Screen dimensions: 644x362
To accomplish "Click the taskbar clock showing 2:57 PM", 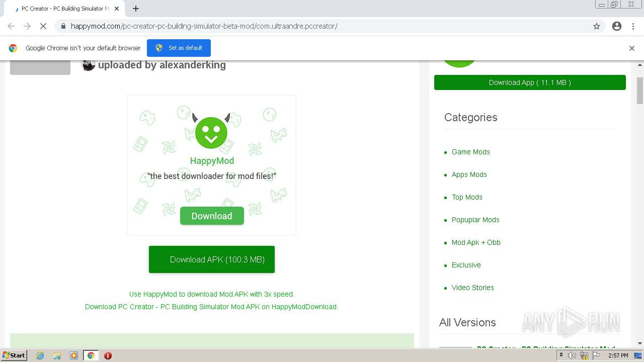I will 618,355.
